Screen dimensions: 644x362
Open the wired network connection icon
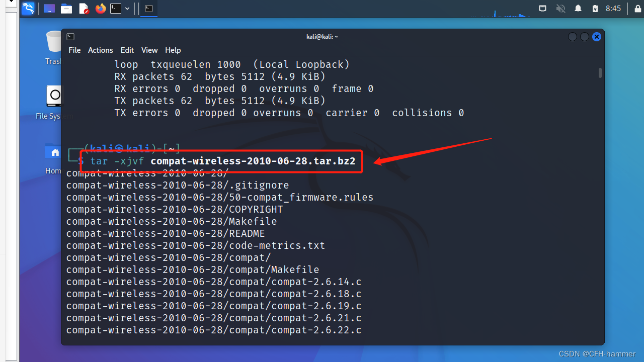[542, 9]
